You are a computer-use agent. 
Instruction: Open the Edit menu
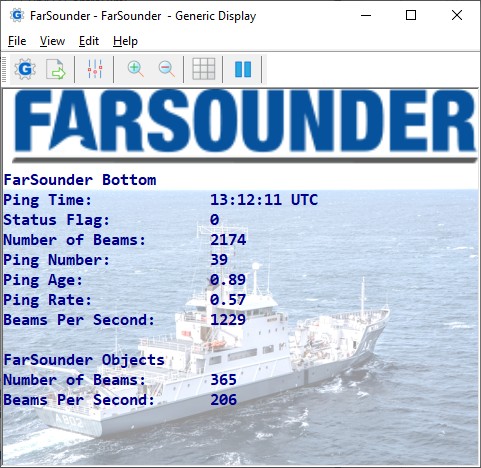click(x=89, y=41)
